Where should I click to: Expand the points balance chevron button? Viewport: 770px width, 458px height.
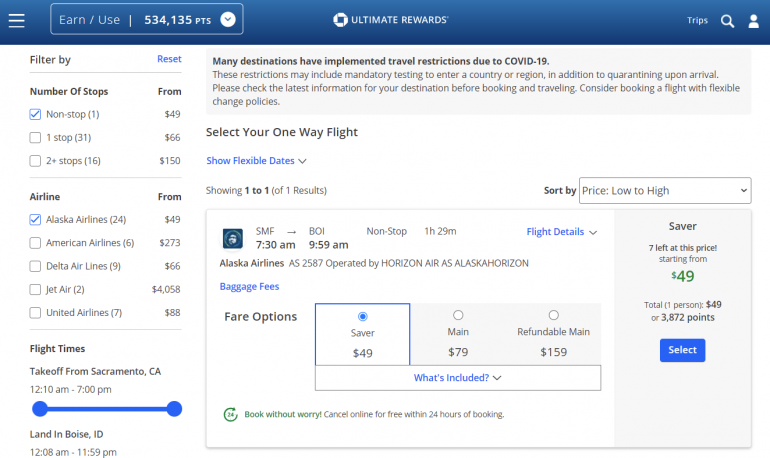227,19
